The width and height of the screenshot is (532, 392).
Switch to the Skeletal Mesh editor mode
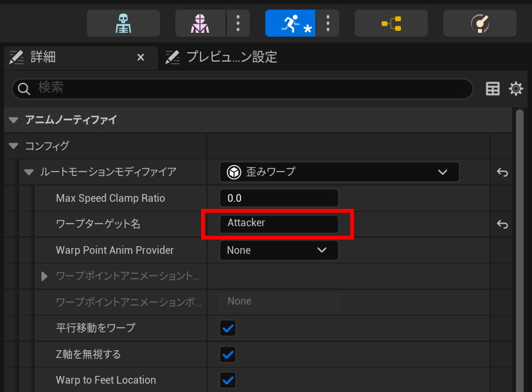(200, 24)
